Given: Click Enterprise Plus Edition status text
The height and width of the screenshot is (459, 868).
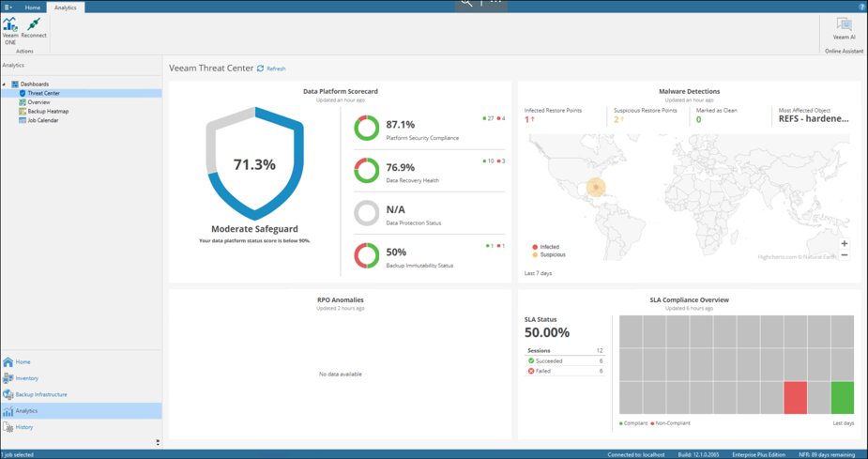Looking at the screenshot, I should coord(758,454).
